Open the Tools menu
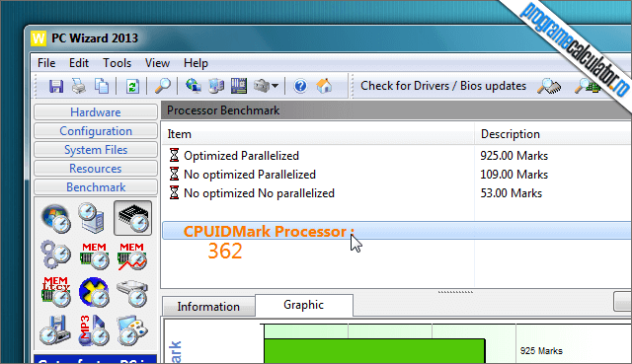Screen dimensions: 632x364 click(x=117, y=63)
